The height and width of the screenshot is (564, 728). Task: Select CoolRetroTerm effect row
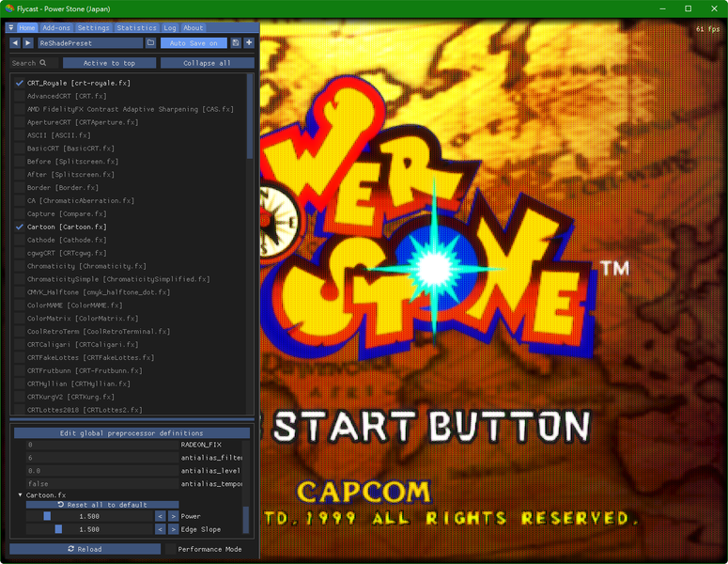(x=99, y=331)
